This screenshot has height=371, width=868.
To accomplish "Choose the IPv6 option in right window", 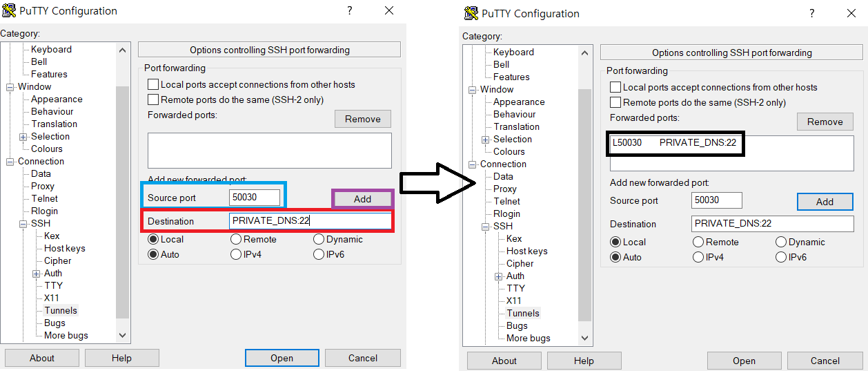I will coord(781,257).
